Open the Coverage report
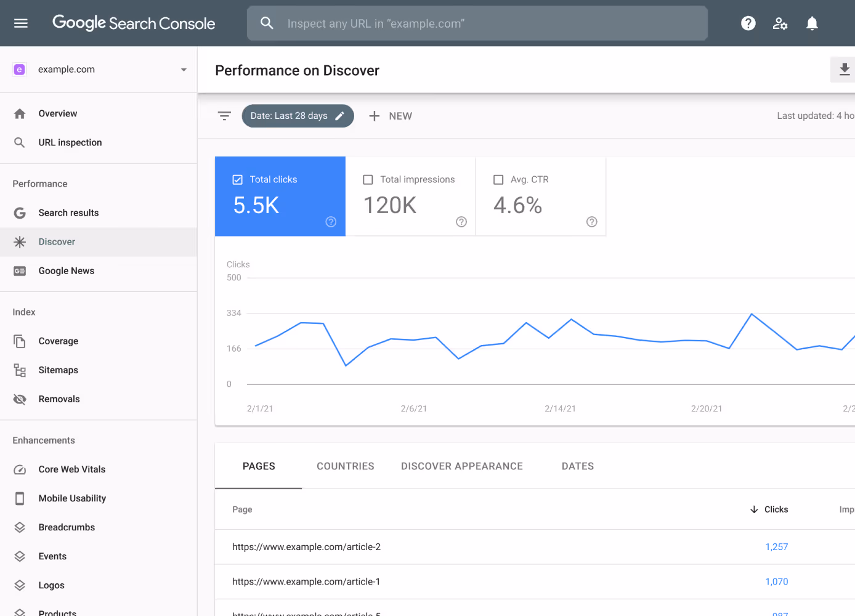Viewport: 855px width, 616px height. coord(99,341)
